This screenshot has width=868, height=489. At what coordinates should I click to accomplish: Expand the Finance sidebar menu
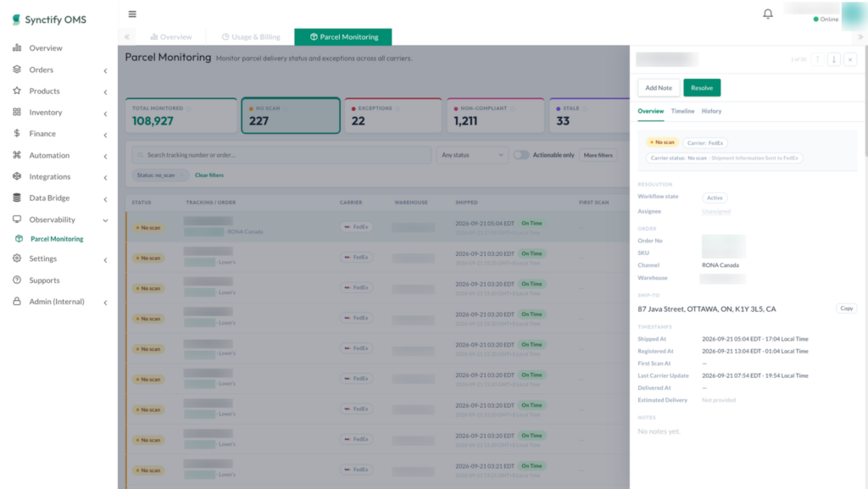pyautogui.click(x=105, y=135)
